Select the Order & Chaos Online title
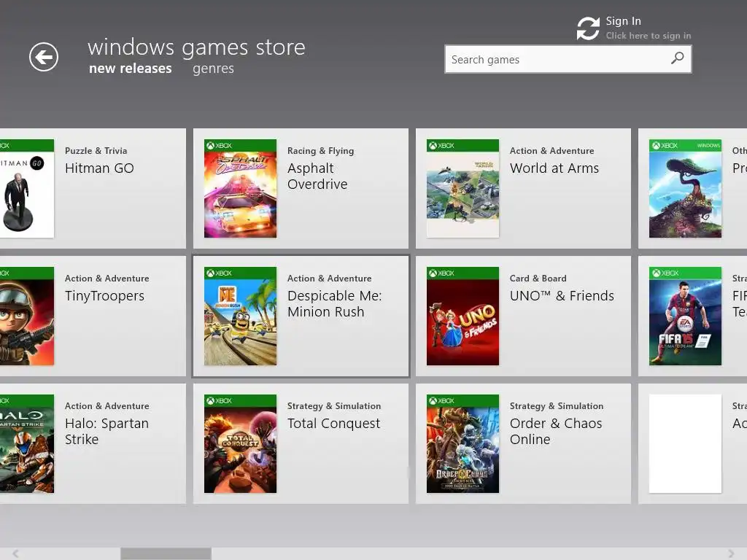Screen dimensions: 747x560 click(x=555, y=432)
